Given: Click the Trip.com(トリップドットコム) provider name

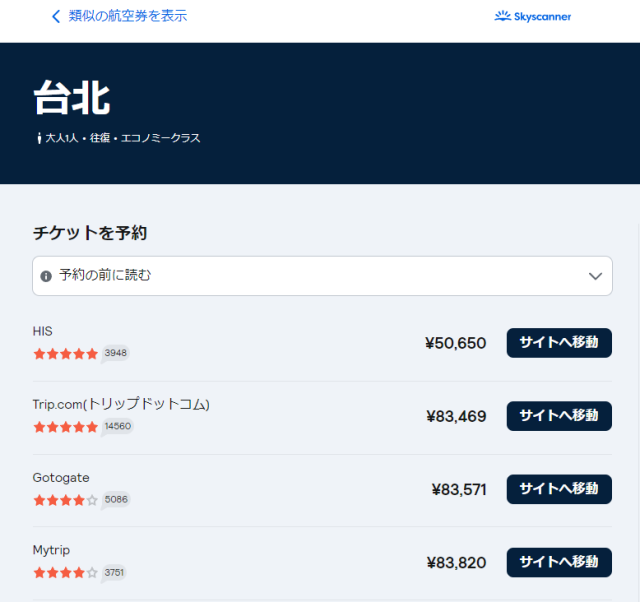Looking at the screenshot, I should [x=121, y=404].
